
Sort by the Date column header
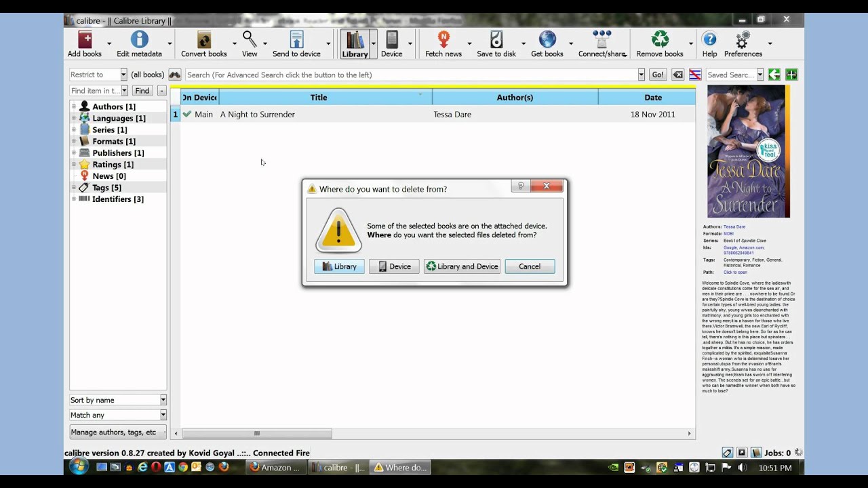tap(653, 98)
